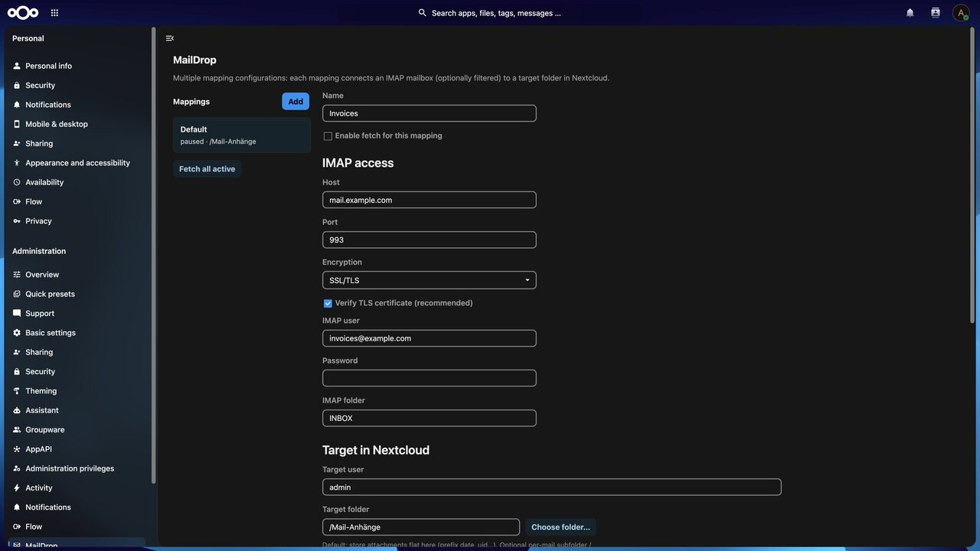
Task: Uncheck Verify TLS certificate checkbox
Action: click(328, 304)
